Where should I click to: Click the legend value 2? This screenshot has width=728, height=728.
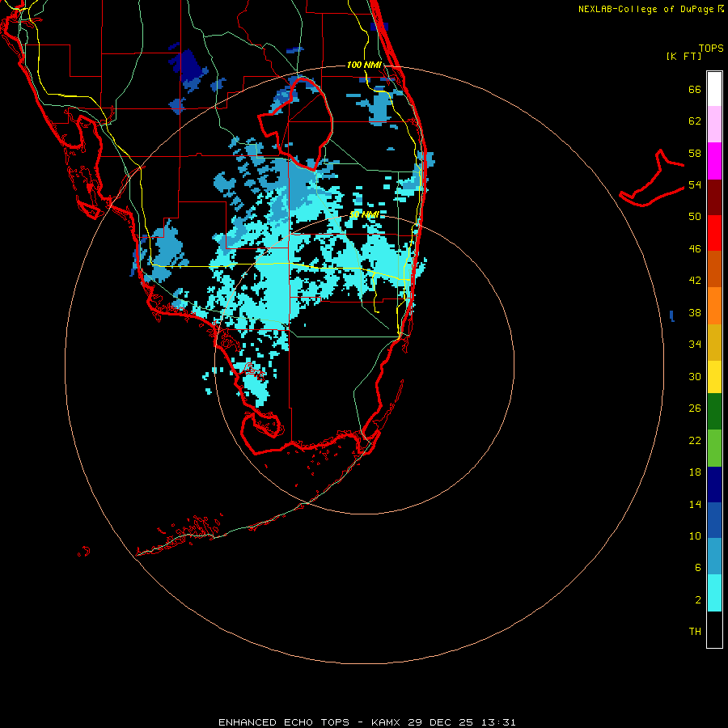(698, 599)
